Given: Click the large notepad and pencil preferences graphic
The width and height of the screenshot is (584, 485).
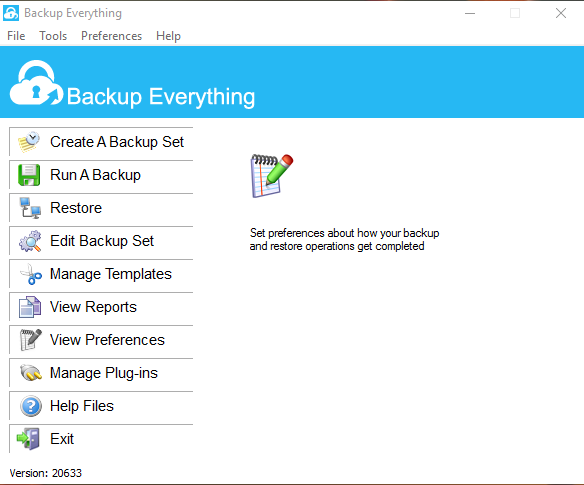Looking at the screenshot, I should pos(272,175).
